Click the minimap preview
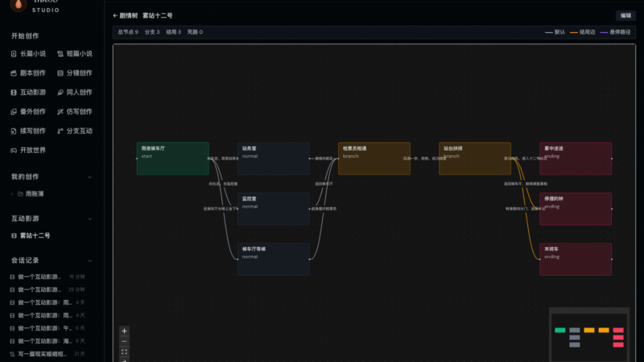The width and height of the screenshot is (644, 362). pos(589,335)
